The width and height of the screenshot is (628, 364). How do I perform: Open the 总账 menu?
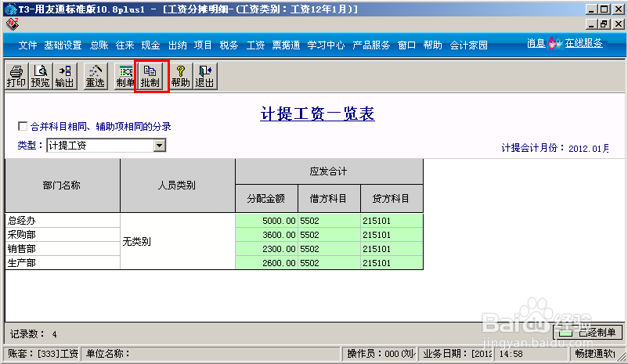coord(99,45)
